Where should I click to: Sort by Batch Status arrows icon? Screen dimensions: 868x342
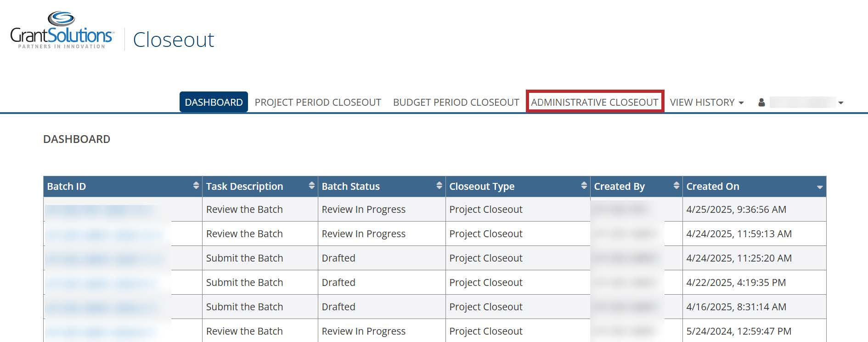tap(440, 186)
